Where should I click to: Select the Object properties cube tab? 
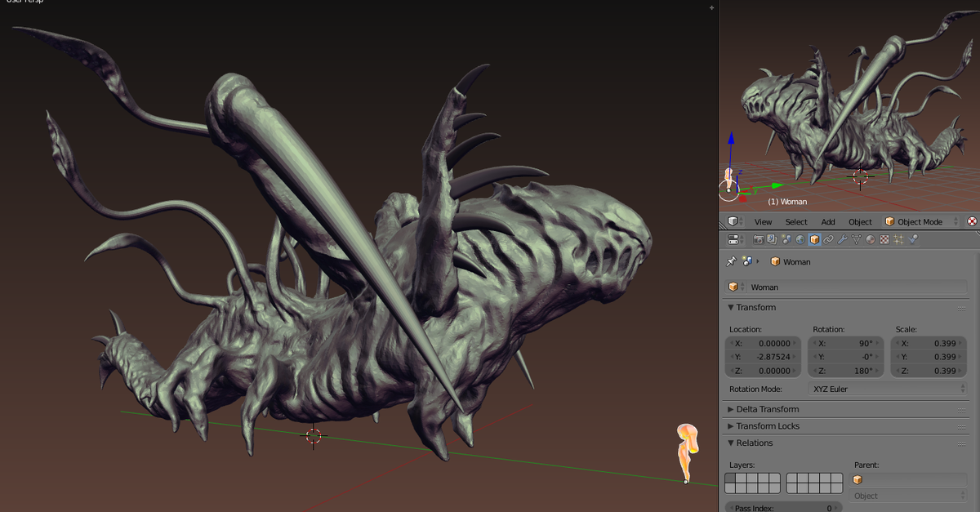(814, 240)
